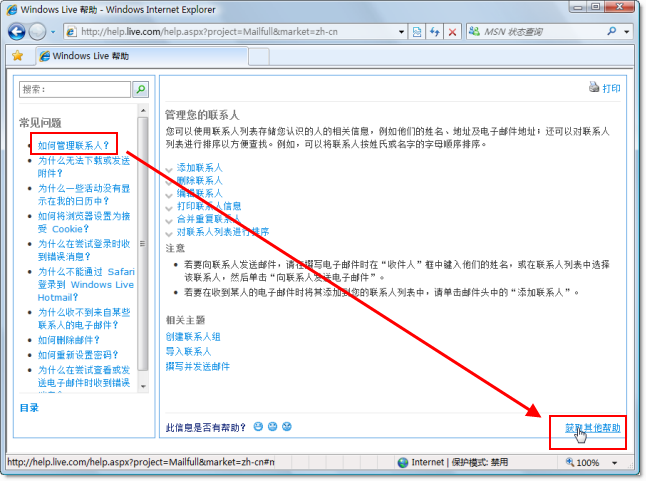Click the Internet zone globe icon
The width and height of the screenshot is (646, 481).
click(403, 463)
